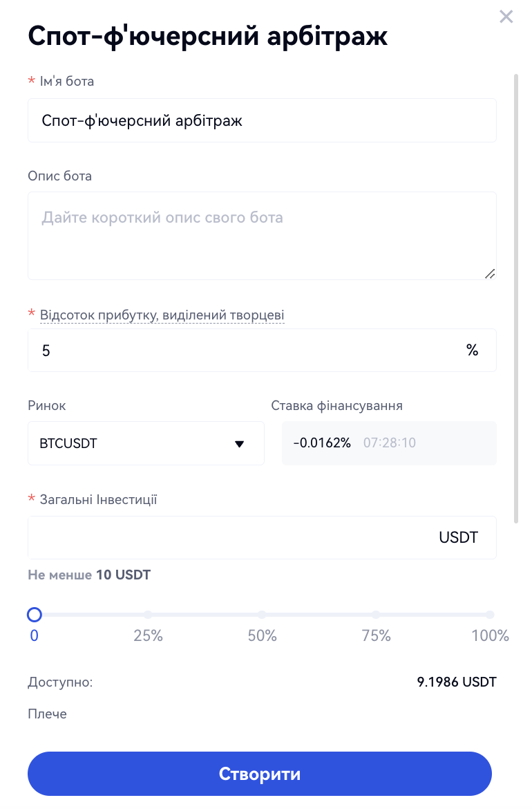
Task: Click the available balance 9.1986 USDT
Action: [457, 682]
